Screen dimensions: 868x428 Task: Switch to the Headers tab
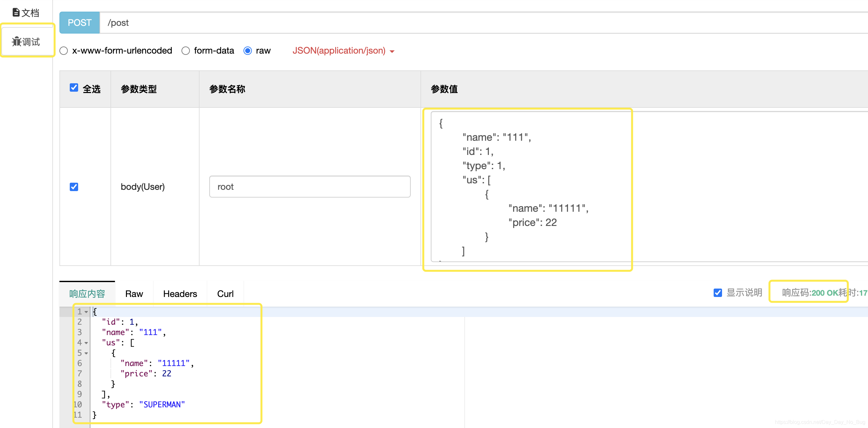180,294
